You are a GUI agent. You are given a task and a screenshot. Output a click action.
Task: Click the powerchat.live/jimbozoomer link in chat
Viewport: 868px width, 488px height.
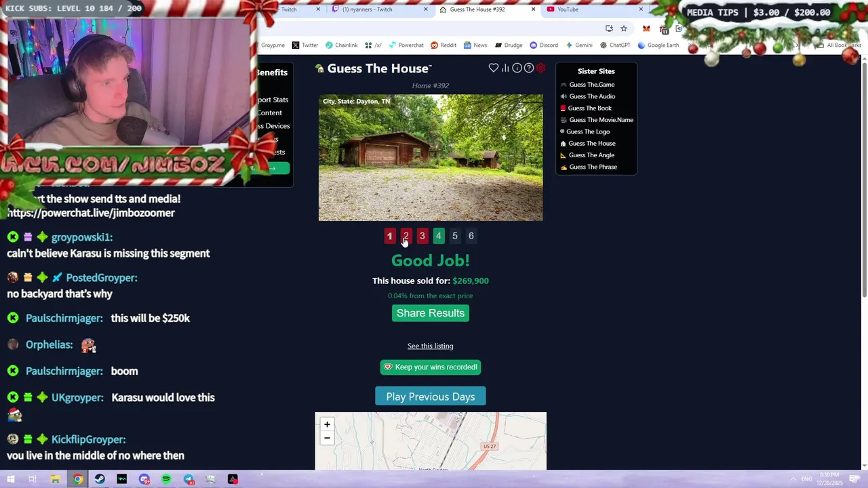pyautogui.click(x=91, y=213)
